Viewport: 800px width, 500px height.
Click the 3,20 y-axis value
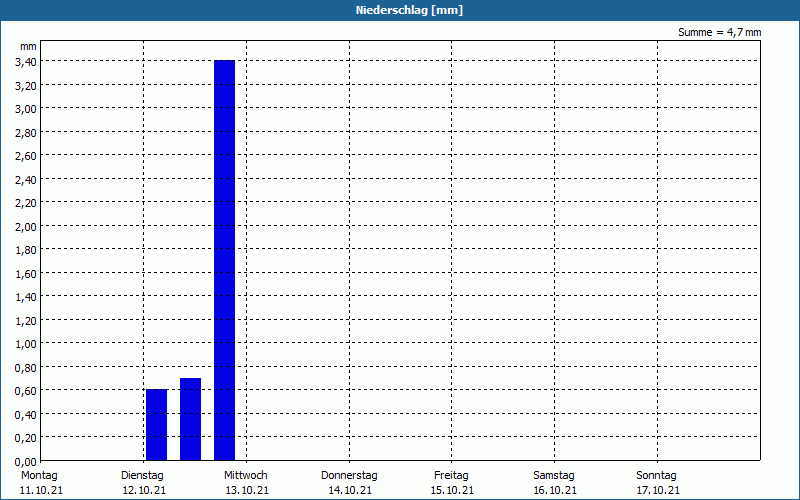26,86
